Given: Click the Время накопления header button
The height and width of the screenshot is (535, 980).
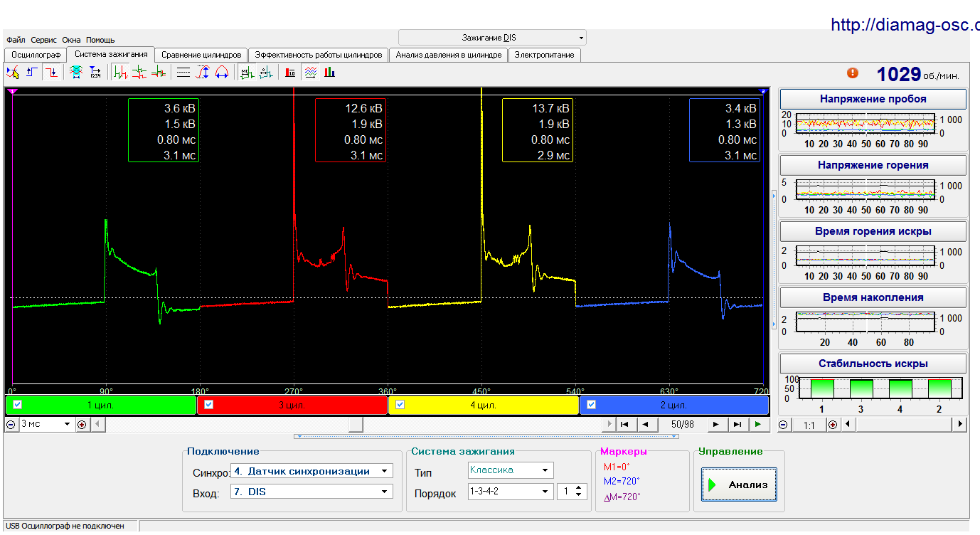Looking at the screenshot, I should tap(873, 297).
